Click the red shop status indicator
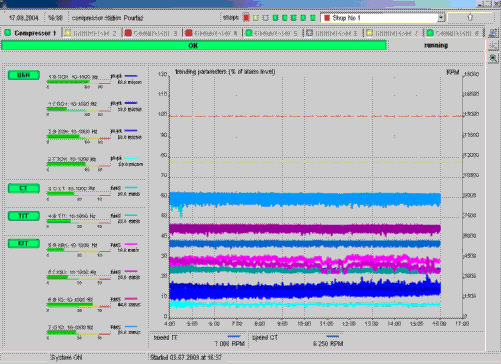The image size is (501, 364). (246, 18)
